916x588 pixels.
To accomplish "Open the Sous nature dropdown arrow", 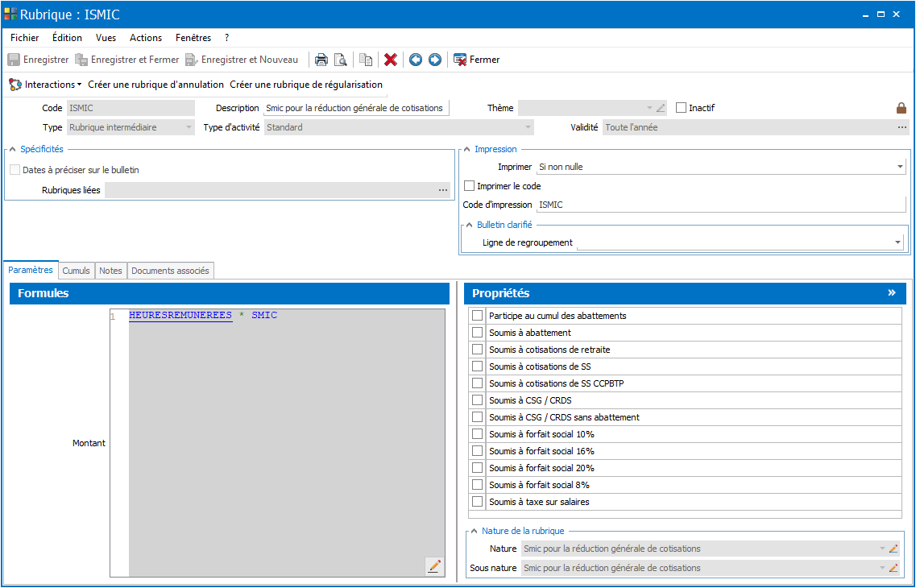I will pyautogui.click(x=883, y=568).
